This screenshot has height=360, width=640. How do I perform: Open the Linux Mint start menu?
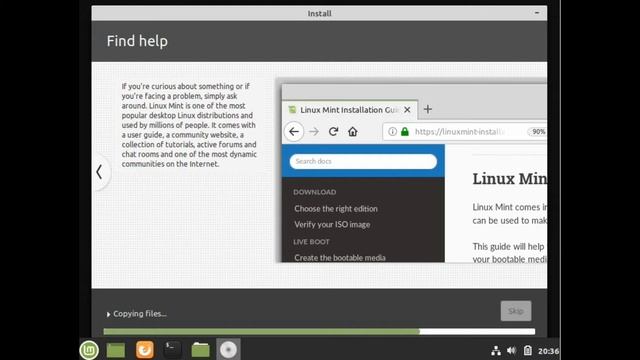[x=89, y=350]
